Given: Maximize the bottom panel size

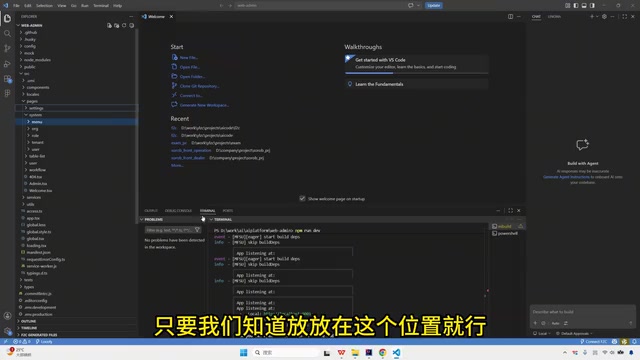Looking at the screenshot, I should (510, 211).
